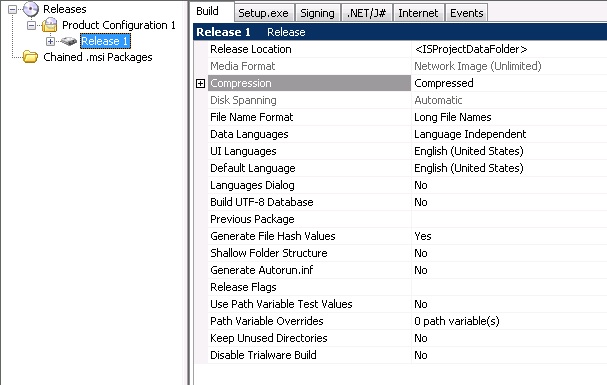Expand the Release 1 tree node
The height and width of the screenshot is (385, 607).
[x=50, y=41]
